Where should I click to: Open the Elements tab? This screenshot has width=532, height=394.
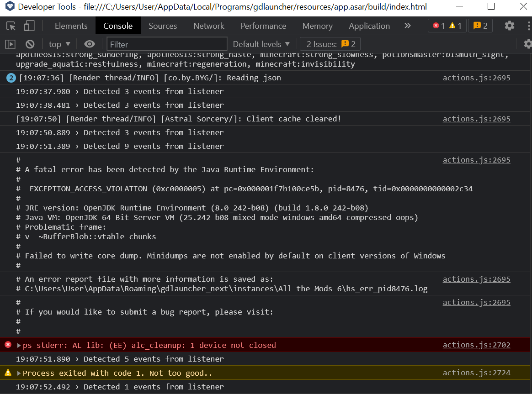(71, 26)
